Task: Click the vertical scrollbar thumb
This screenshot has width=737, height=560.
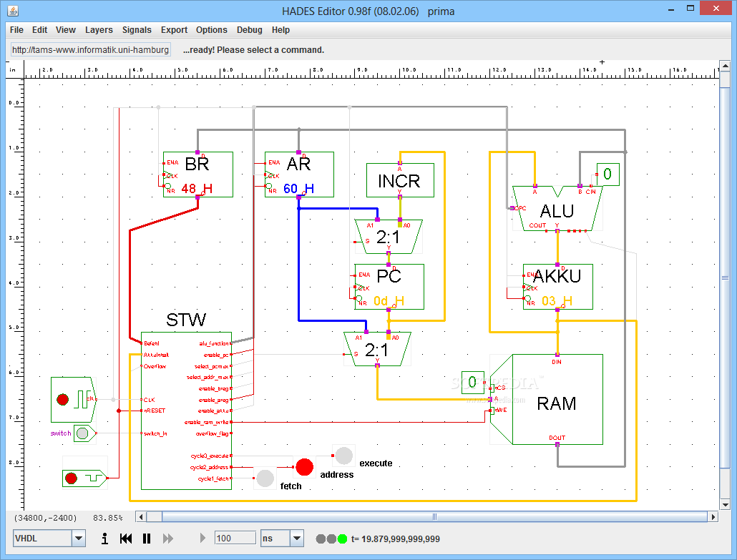Action: [x=725, y=277]
